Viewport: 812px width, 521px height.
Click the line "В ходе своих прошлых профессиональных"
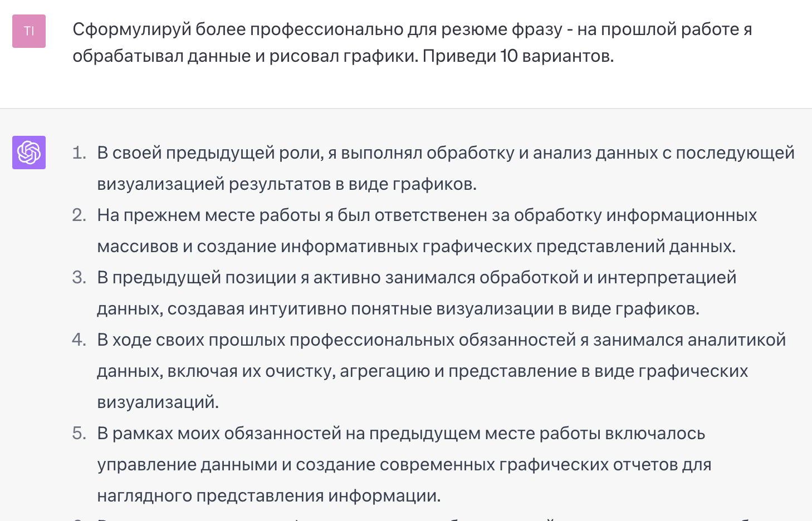(441, 340)
